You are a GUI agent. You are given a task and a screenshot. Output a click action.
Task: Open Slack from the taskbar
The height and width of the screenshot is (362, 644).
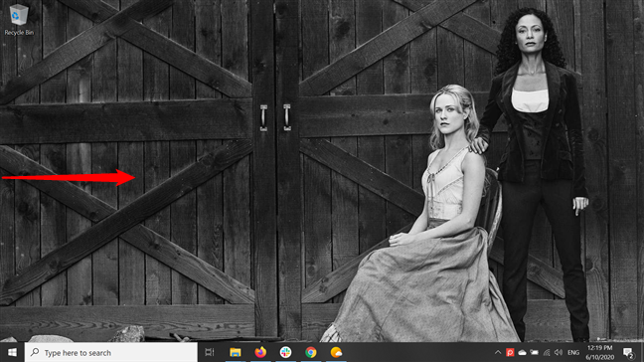285,352
